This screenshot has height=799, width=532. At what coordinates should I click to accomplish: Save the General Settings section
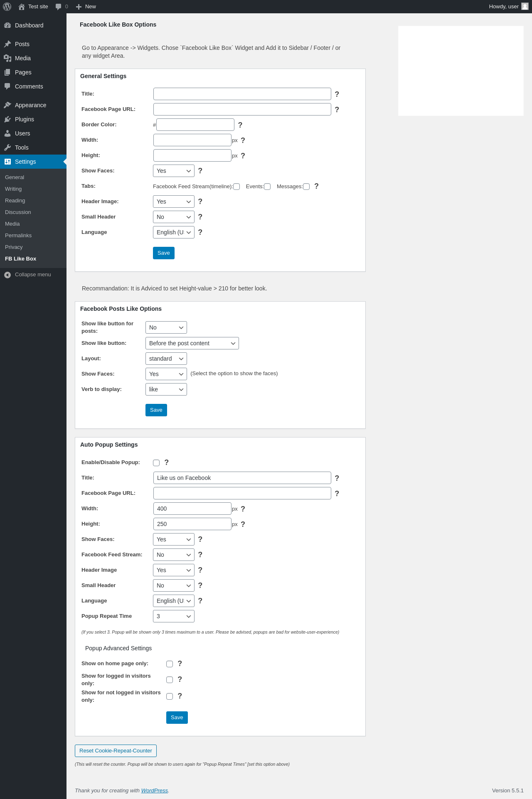[x=164, y=253]
